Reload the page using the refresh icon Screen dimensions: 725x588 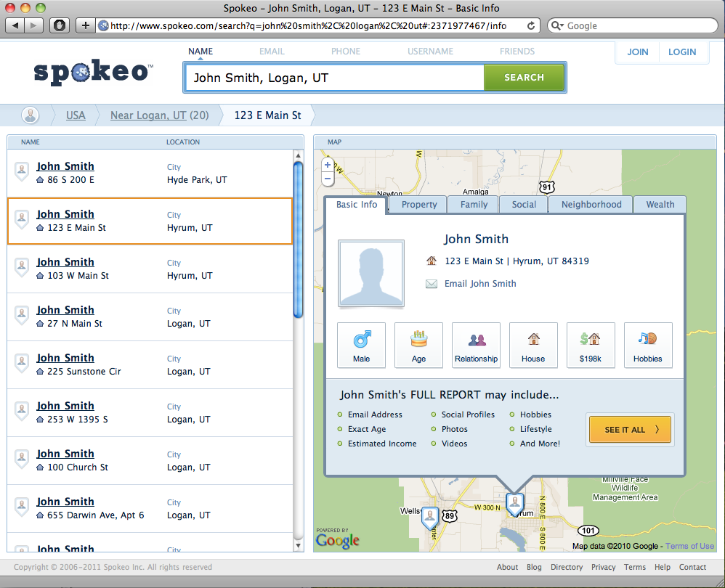tap(531, 26)
